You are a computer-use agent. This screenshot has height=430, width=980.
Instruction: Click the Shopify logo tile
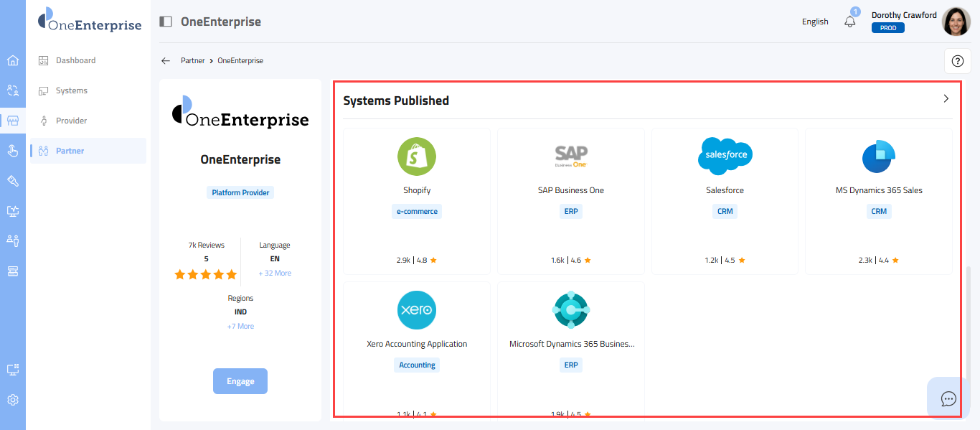[416, 156]
